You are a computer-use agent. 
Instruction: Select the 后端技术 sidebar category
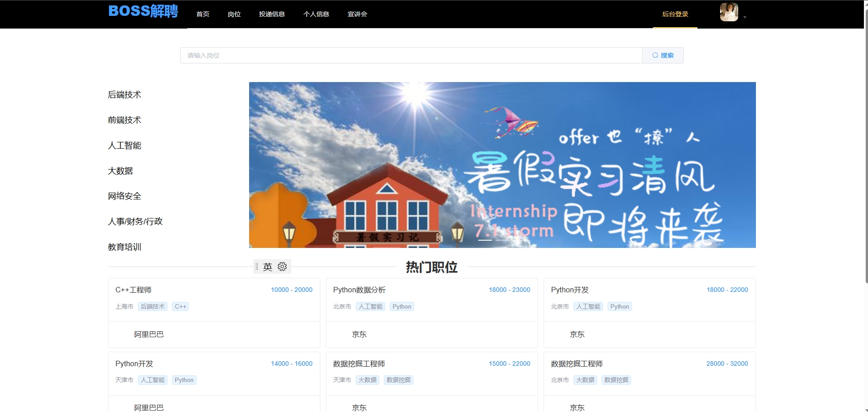(125, 95)
